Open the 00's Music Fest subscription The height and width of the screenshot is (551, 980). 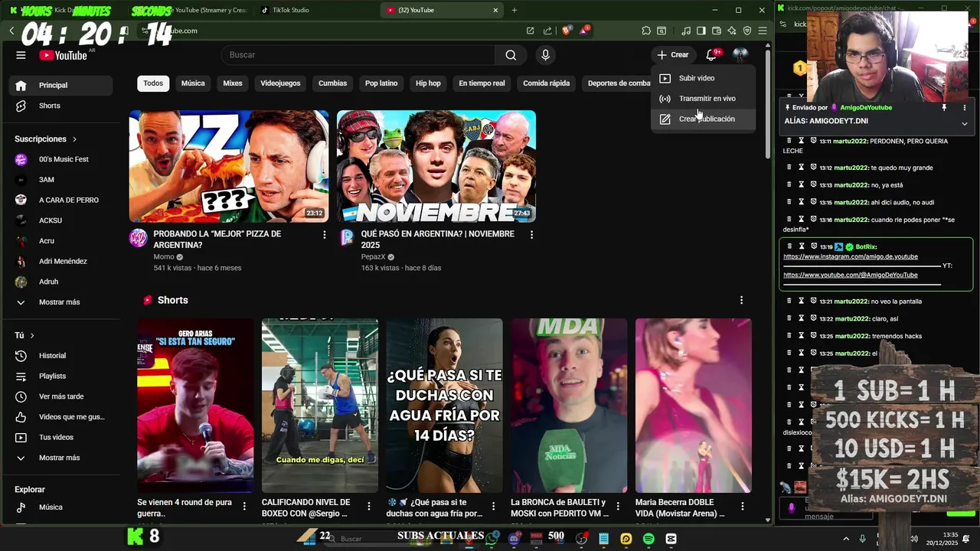60,159
